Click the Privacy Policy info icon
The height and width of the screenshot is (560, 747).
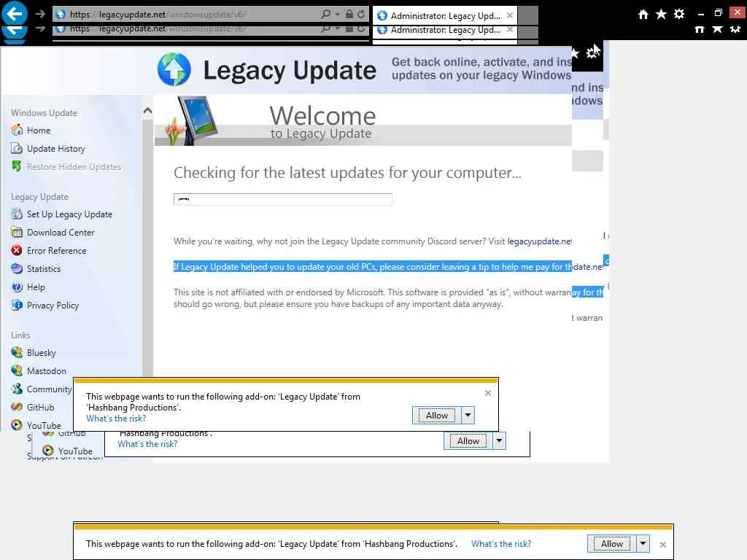click(17, 306)
